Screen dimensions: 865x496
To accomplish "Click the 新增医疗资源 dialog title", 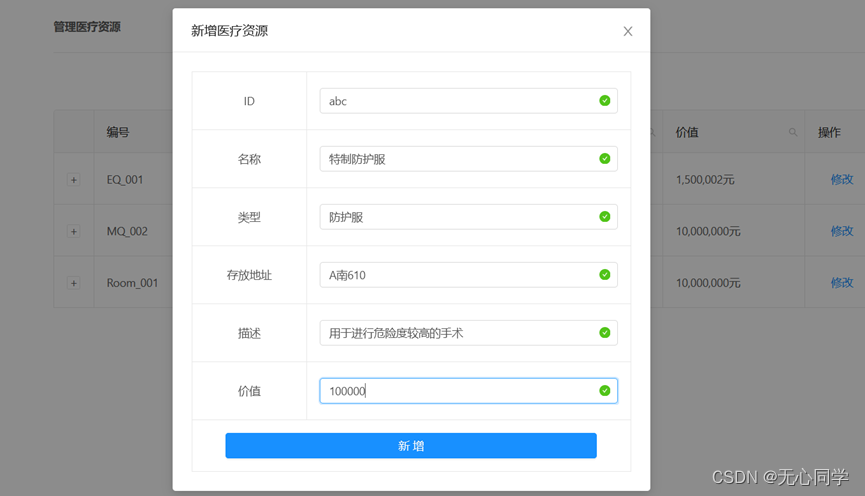I will coord(229,31).
